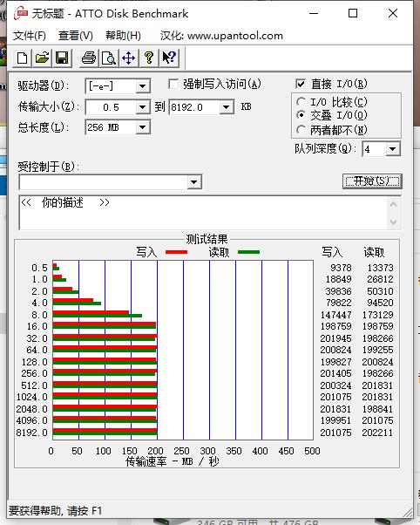
Task: Save results with the floppy disk icon
Action: (x=62, y=58)
